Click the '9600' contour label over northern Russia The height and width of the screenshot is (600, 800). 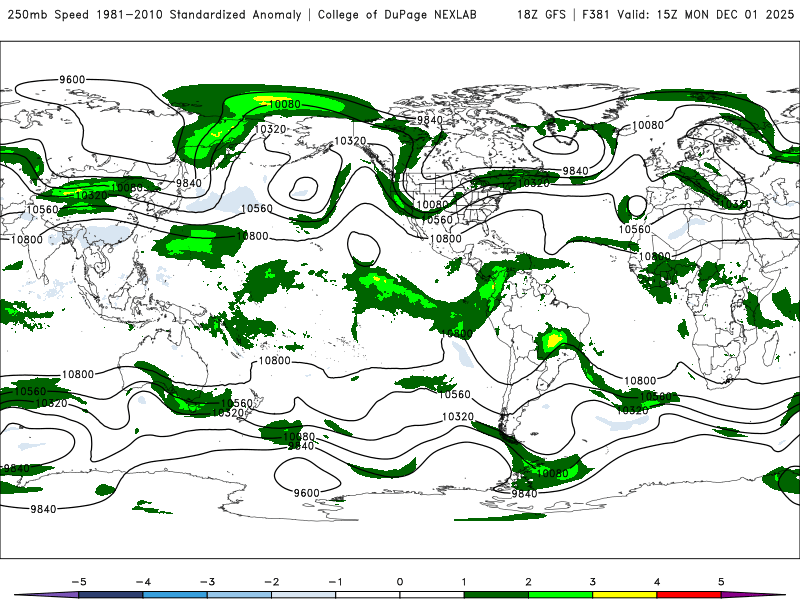(72, 79)
